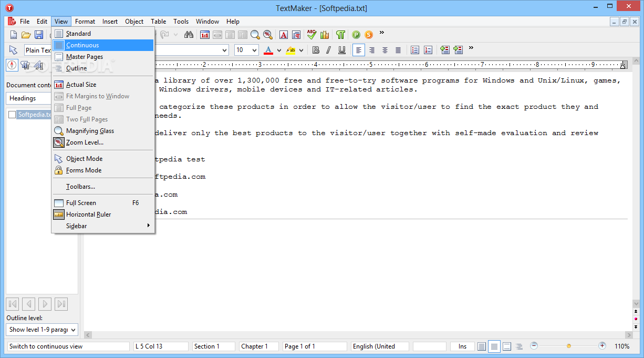This screenshot has width=644, height=358.
Task: Toggle Horizontal Ruler in the View menu
Action: 103,214
